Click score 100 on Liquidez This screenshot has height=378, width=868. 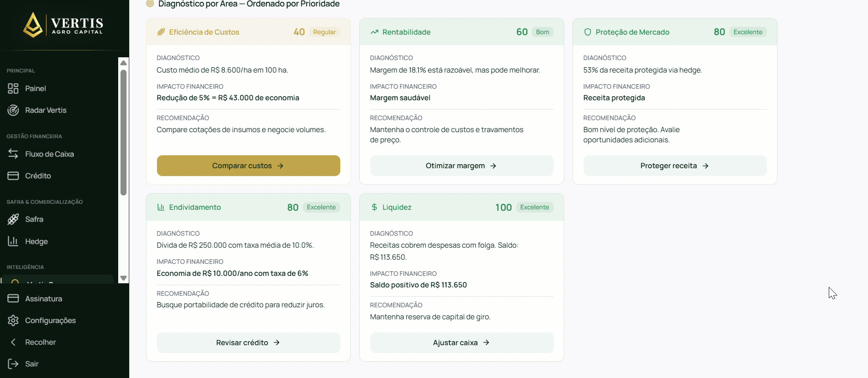tap(504, 207)
